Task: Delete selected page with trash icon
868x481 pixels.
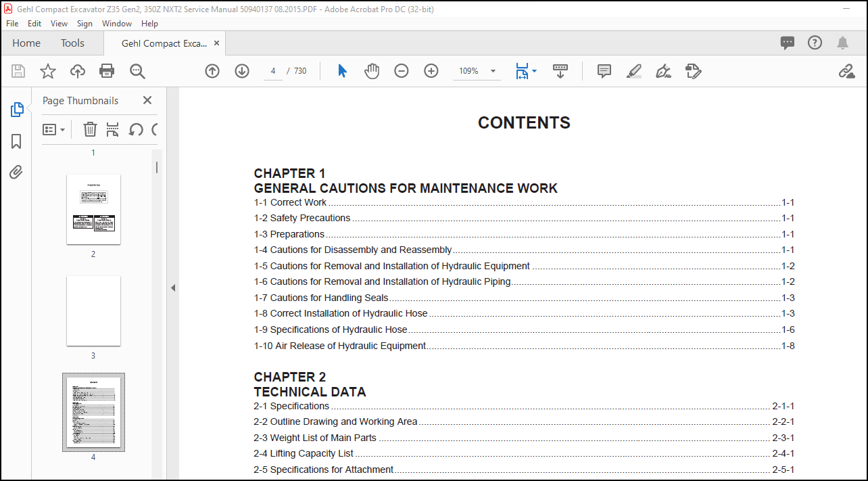Action: click(90, 129)
